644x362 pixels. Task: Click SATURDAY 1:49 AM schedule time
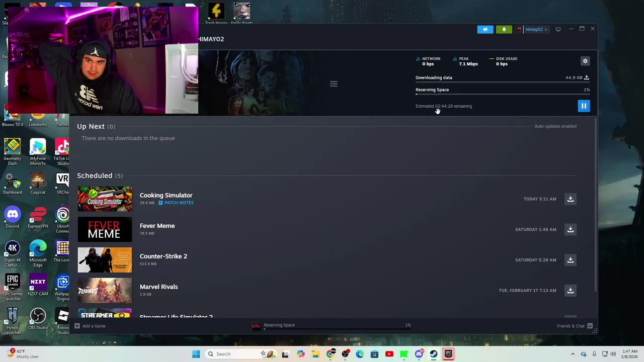(536, 229)
